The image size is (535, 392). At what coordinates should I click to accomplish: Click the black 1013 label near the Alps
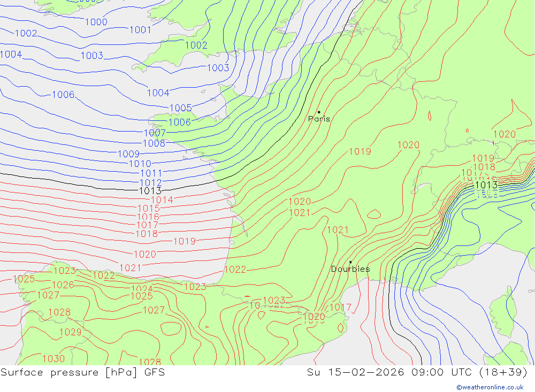(x=486, y=185)
